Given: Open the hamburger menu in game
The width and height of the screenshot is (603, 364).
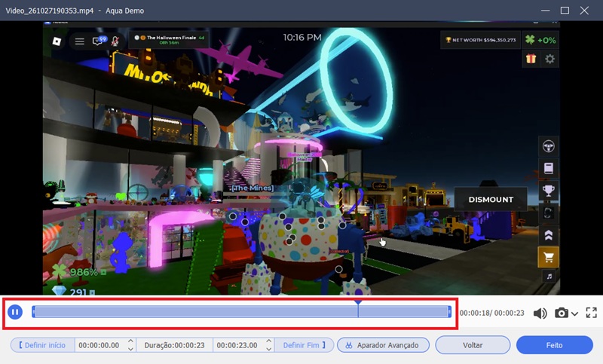Looking at the screenshot, I should click(80, 41).
